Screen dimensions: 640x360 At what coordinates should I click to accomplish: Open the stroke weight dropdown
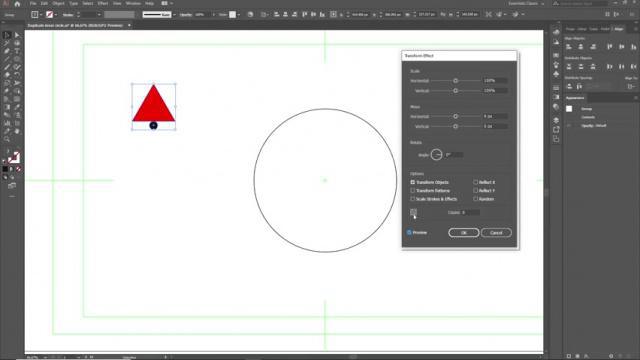pos(99,15)
